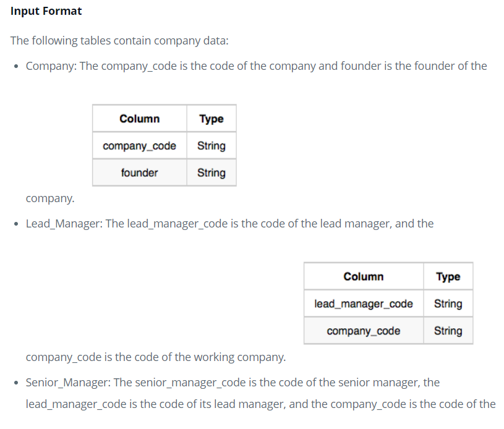Image resolution: width=504 pixels, height=429 pixels.
Task: Click 'company_code is the code of the working company' text
Action: [156, 357]
